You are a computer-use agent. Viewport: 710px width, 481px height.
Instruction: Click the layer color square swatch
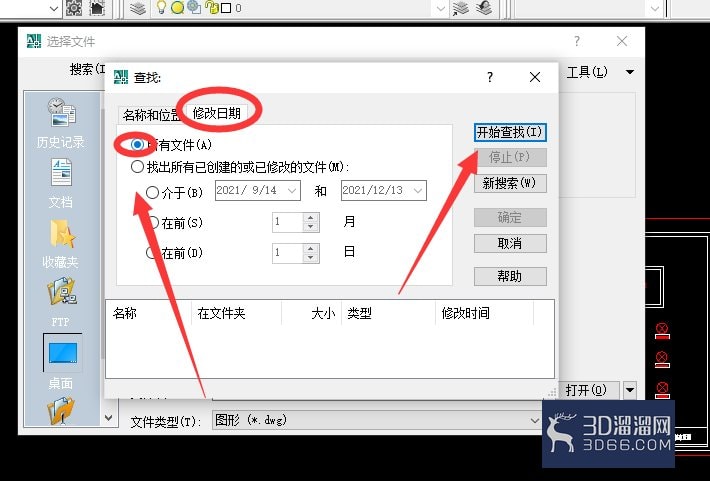[226, 8]
